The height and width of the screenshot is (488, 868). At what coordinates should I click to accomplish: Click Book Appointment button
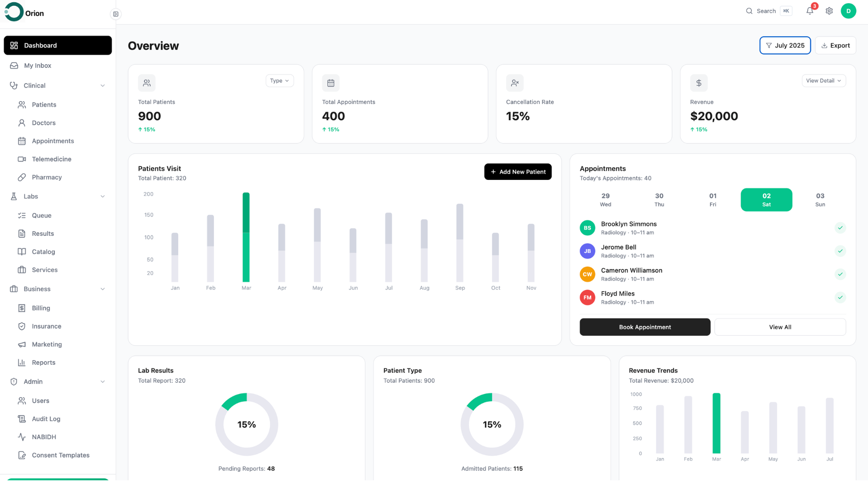click(645, 327)
